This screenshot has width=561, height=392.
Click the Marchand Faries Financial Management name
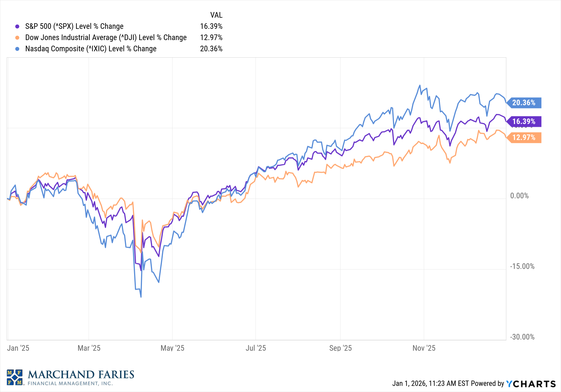tap(81, 377)
